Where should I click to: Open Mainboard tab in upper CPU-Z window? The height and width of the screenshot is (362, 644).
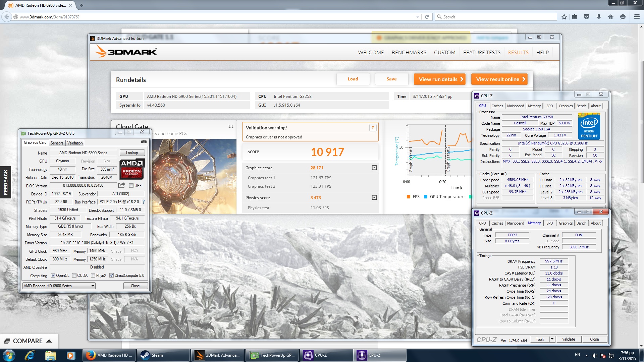pyautogui.click(x=515, y=106)
